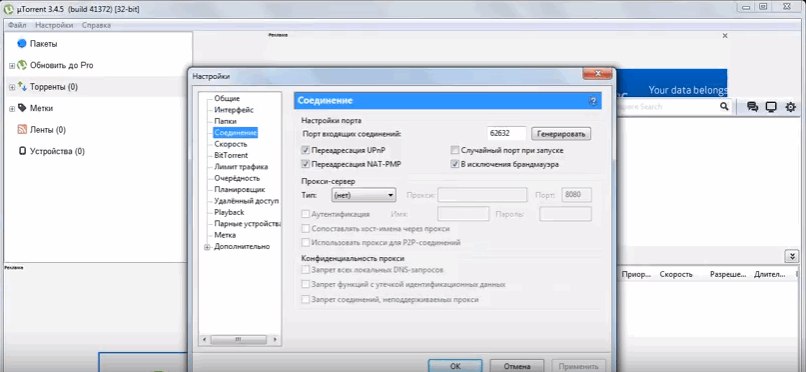Open settings via the gear toolbar icon

(x=790, y=107)
